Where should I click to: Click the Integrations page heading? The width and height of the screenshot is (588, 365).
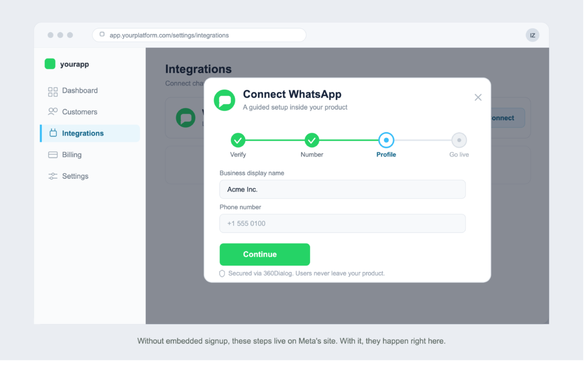200,70
